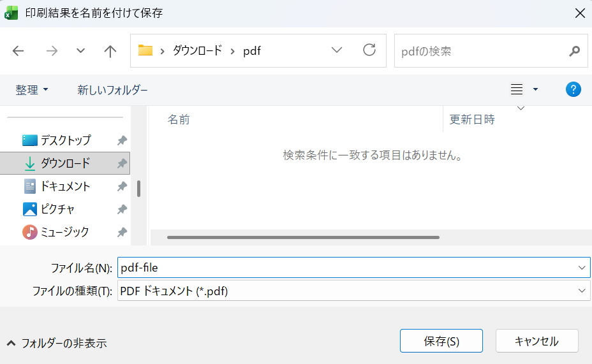This screenshot has width=592, height=364.
Task: Open the address bar history dropdown
Action: [336, 50]
